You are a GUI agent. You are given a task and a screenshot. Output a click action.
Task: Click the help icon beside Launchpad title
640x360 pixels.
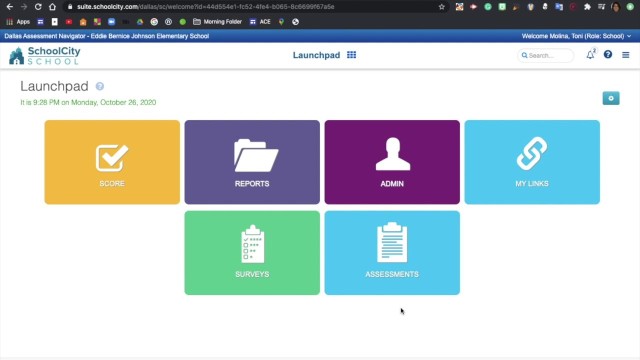[x=100, y=86]
